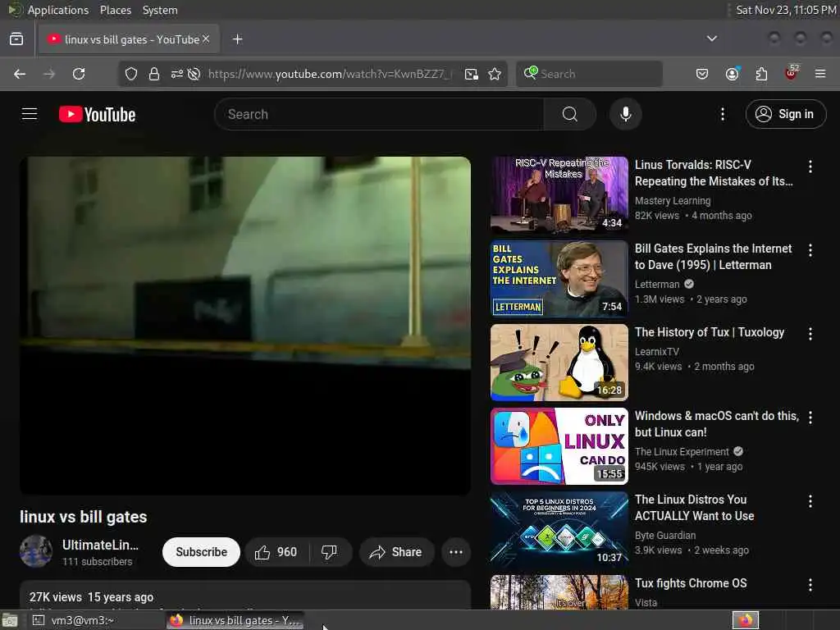This screenshot has height=630, width=840.
Task: Open options menu for Tux fights Chrome OS
Action: point(810,585)
